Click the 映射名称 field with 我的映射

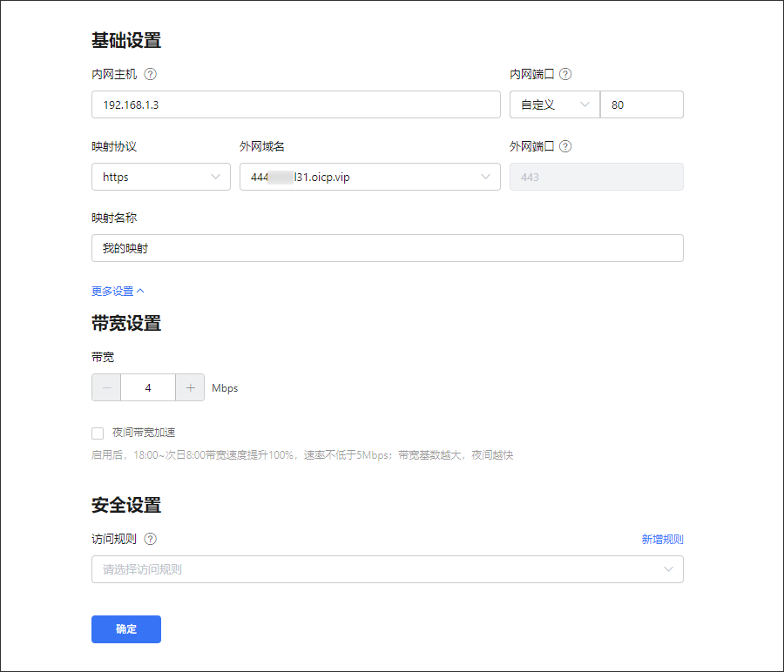click(x=387, y=248)
